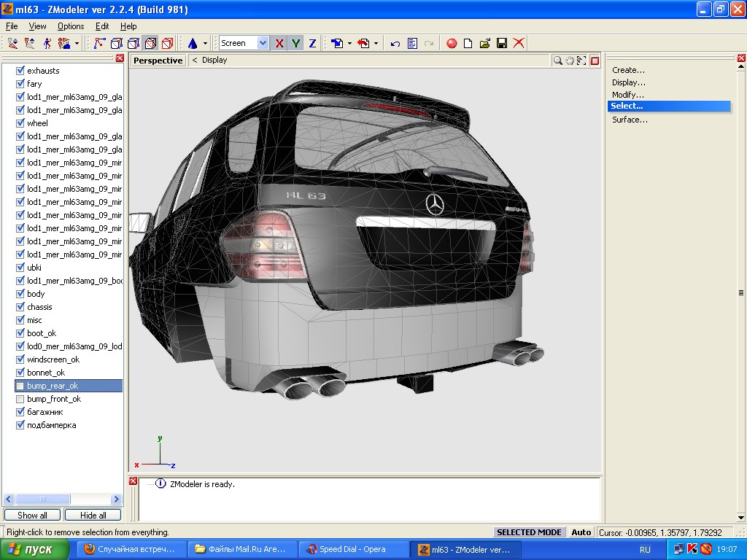Image resolution: width=747 pixels, height=560 pixels.
Task: Open the Screen axis-system combo box
Action: click(244, 43)
